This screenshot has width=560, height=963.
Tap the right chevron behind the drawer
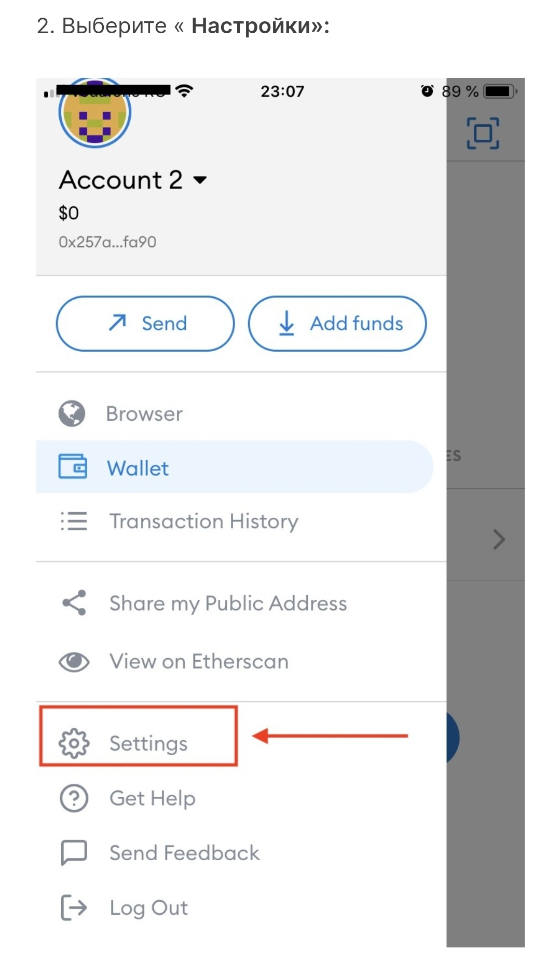(x=499, y=539)
